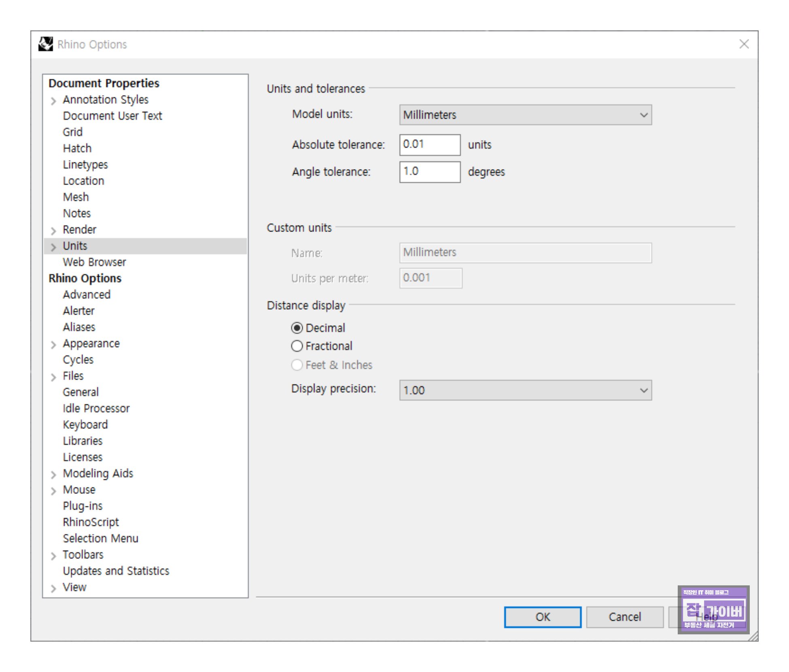Select the Fractional distance display option
The image size is (789, 672).
tap(297, 346)
